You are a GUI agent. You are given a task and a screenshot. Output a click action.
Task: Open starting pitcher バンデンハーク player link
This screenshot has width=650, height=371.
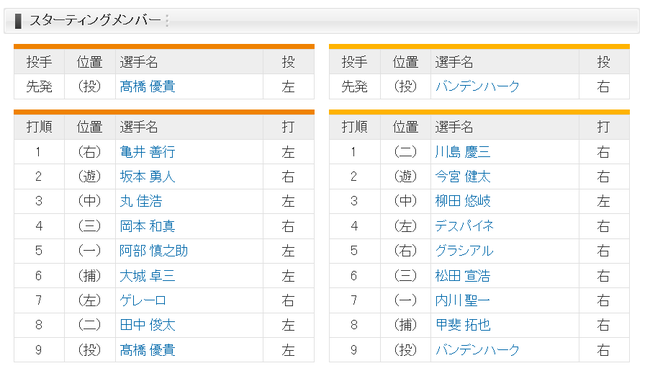pos(477,87)
